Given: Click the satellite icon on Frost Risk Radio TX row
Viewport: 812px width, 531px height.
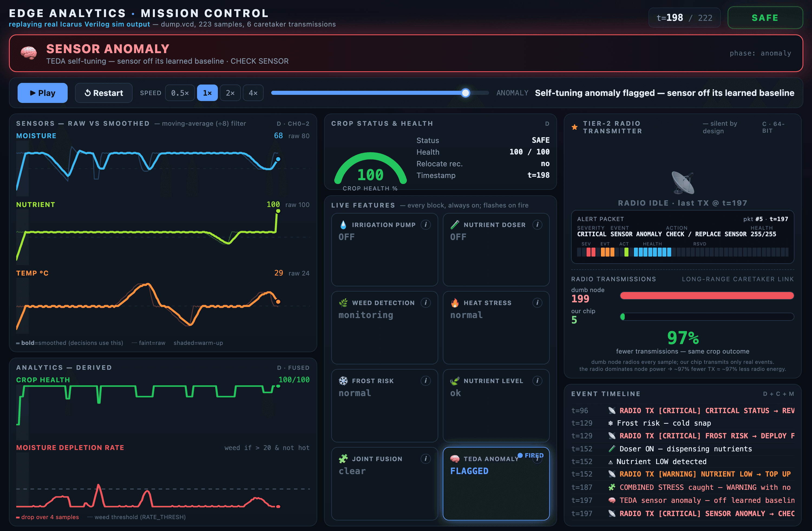Looking at the screenshot, I should (x=612, y=436).
